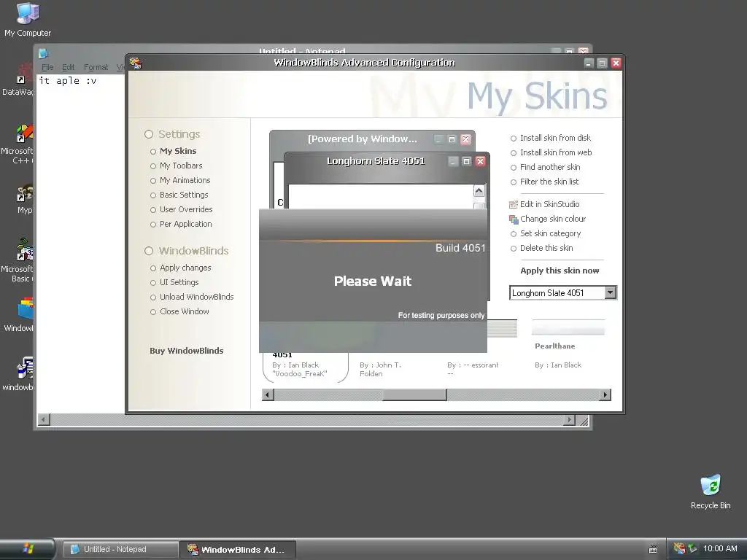Viewport: 747px width, 560px height.
Task: Open UI Settings option
Action: tap(179, 282)
